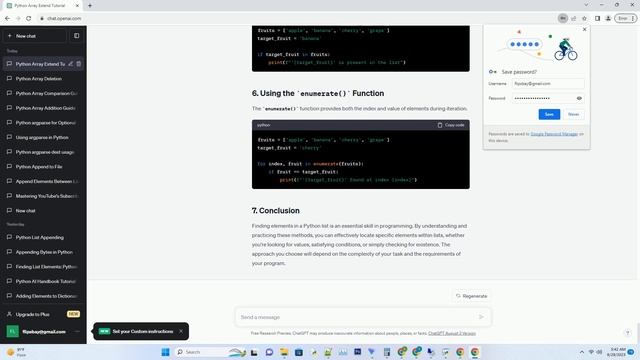Open the Python argparse dest usage chat
Image resolution: width=640 pixels, height=360 pixels.
coord(43,152)
